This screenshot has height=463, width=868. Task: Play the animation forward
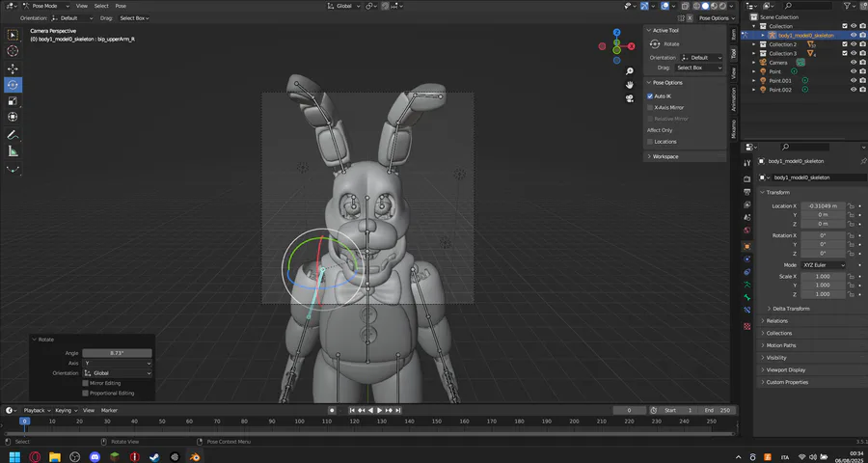pyautogui.click(x=379, y=410)
